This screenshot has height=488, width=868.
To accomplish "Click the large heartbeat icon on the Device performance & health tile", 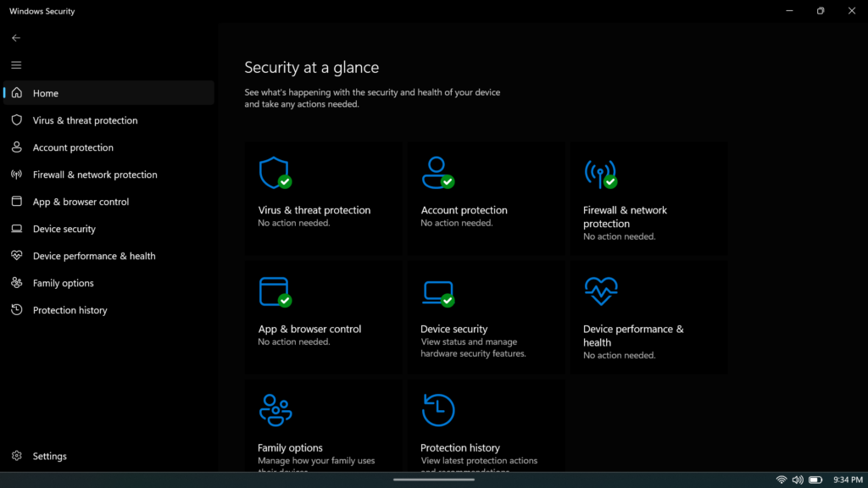I will [x=601, y=291].
